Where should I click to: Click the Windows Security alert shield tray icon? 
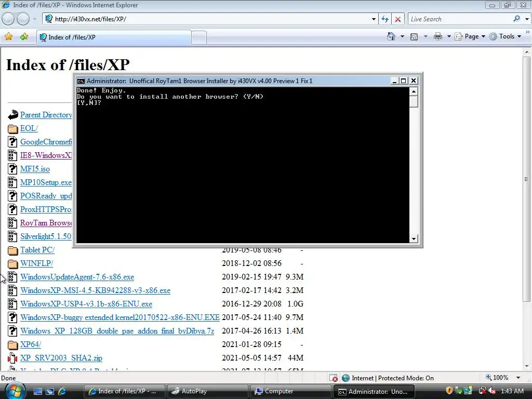click(x=449, y=391)
